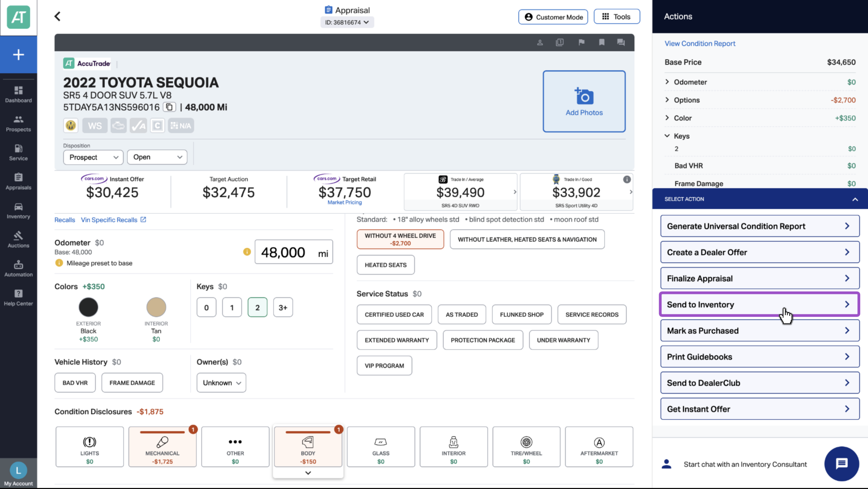Toggle the Heated Seats option
This screenshot has width=868, height=489.
coord(386,265)
